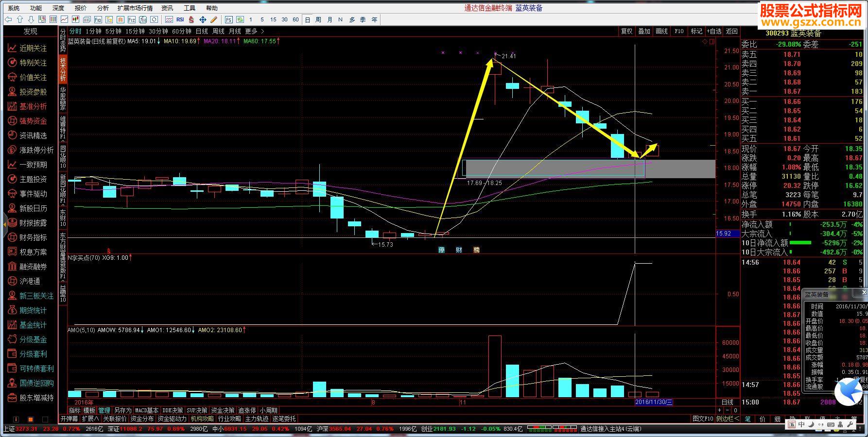Click the 融资融券 sidebar icon
This screenshot has height=437, width=868.
click(x=12, y=267)
